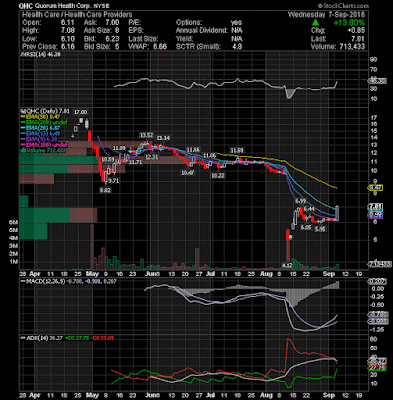The height and width of the screenshot is (400, 393).
Task: Click the red -DI value in the ADX legend
Action: pos(101,338)
